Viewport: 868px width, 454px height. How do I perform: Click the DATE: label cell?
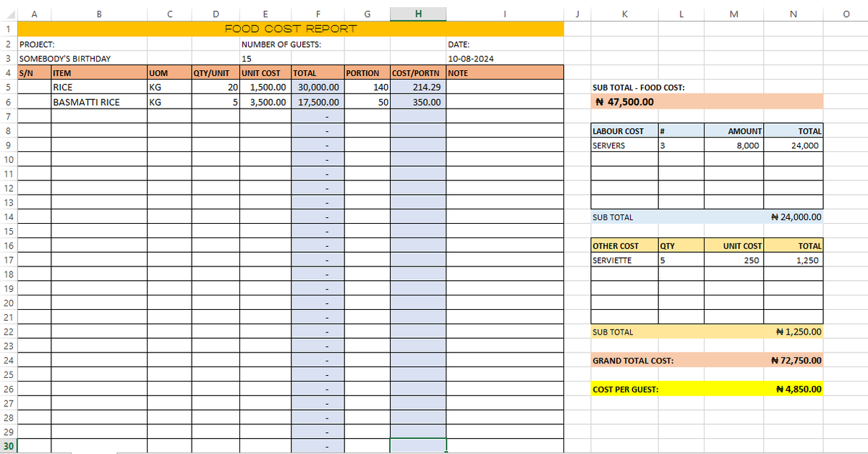coord(504,44)
